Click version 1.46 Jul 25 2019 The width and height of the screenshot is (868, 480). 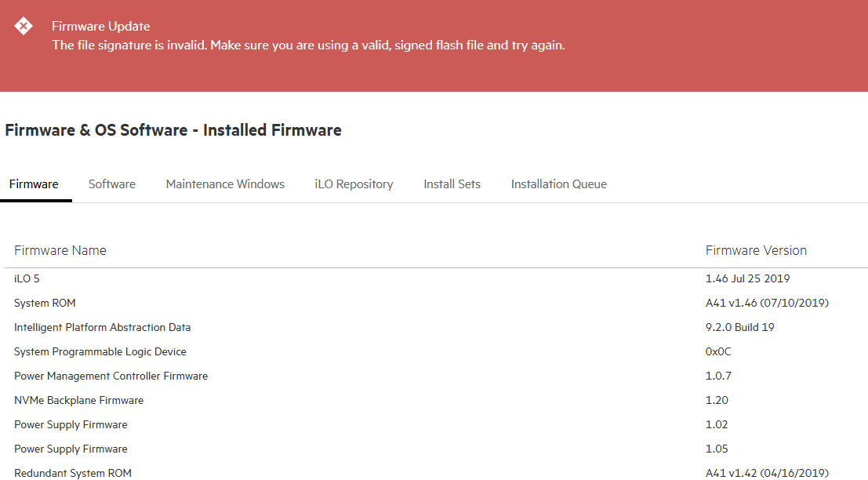click(747, 278)
